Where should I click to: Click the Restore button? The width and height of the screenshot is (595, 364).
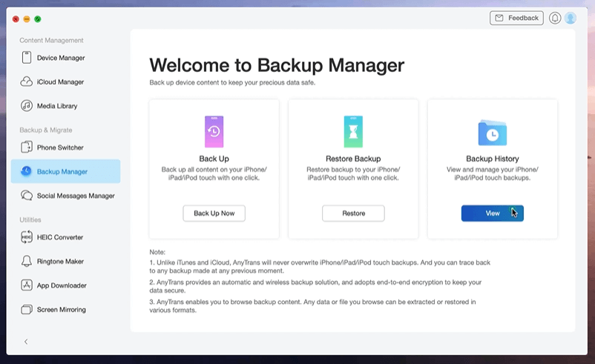[x=353, y=213]
